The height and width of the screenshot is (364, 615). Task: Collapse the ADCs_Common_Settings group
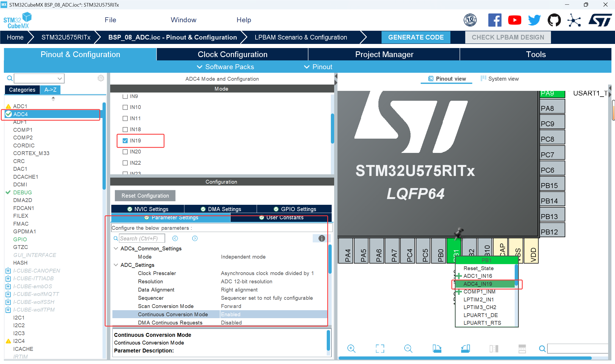point(116,248)
